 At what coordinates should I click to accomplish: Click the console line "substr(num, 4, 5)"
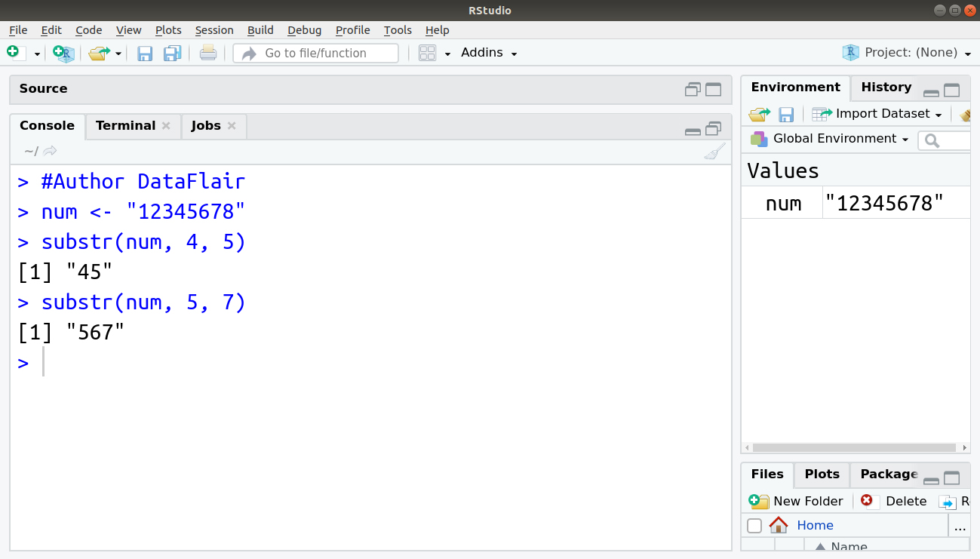tap(143, 242)
